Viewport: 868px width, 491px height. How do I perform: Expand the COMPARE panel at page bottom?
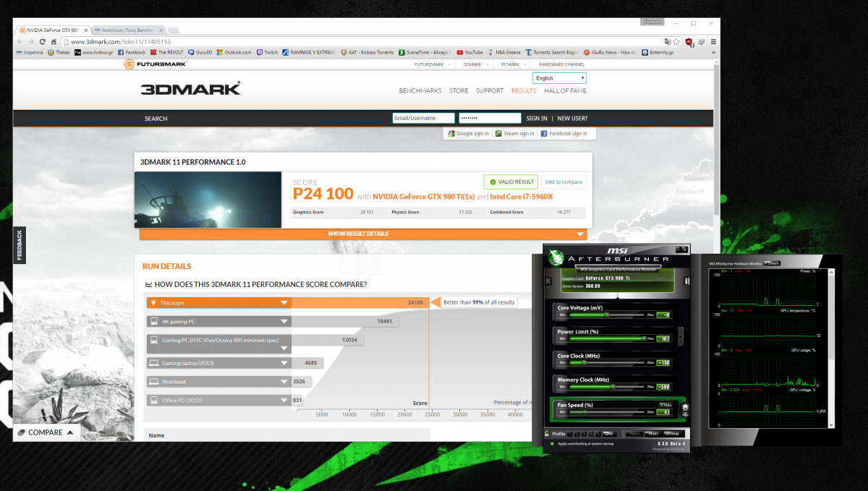tap(46, 432)
